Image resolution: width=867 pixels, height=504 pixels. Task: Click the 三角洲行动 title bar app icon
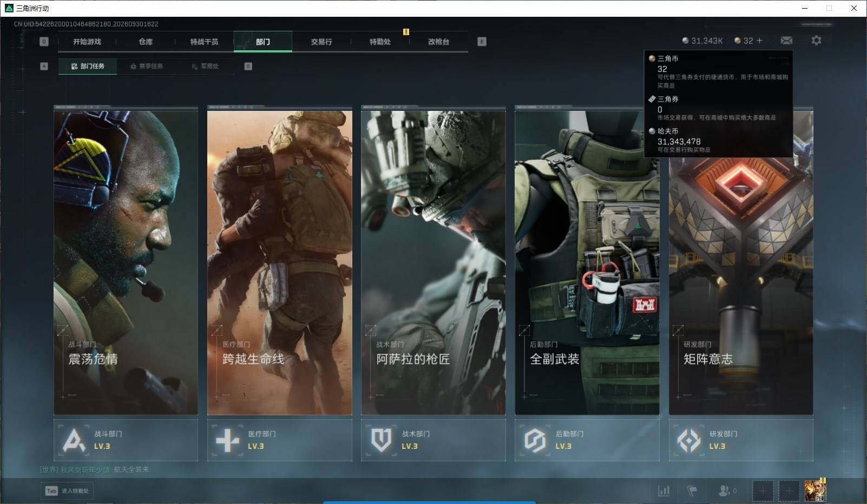(9, 8)
